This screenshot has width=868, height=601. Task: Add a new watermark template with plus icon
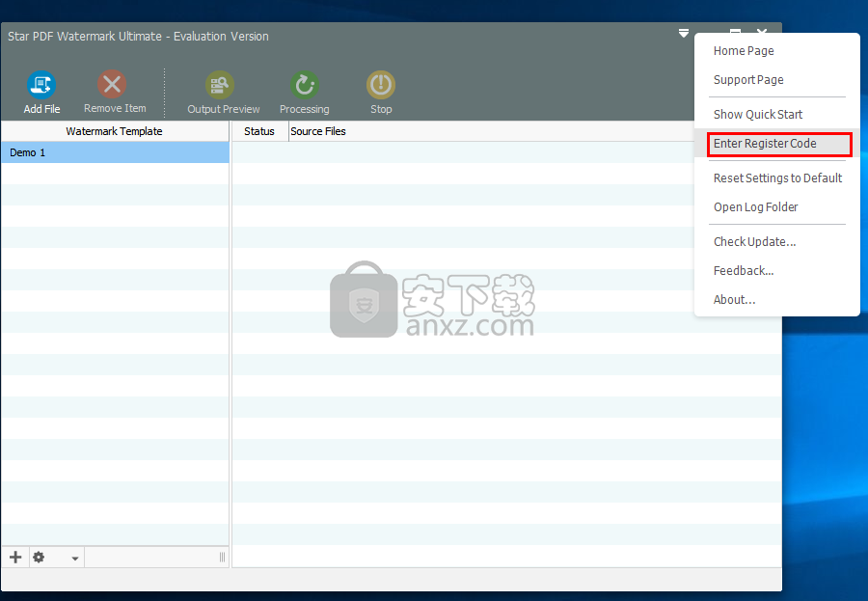click(x=15, y=557)
